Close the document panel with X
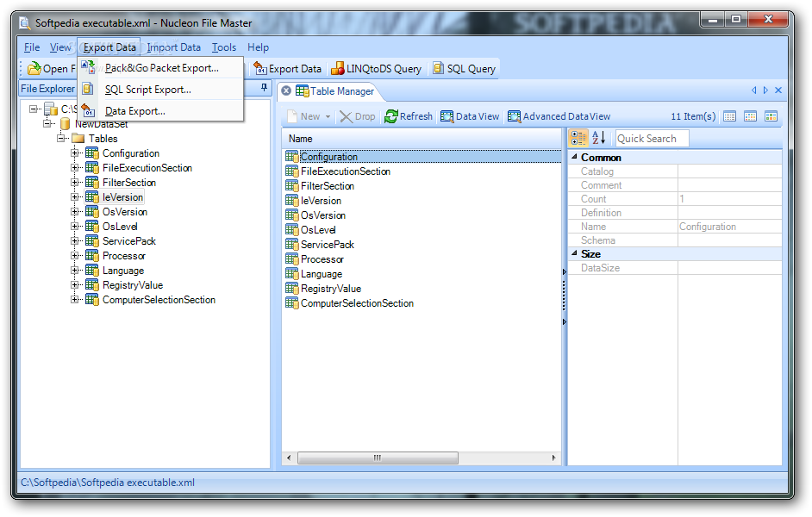812x517 pixels. pyautogui.click(x=778, y=90)
